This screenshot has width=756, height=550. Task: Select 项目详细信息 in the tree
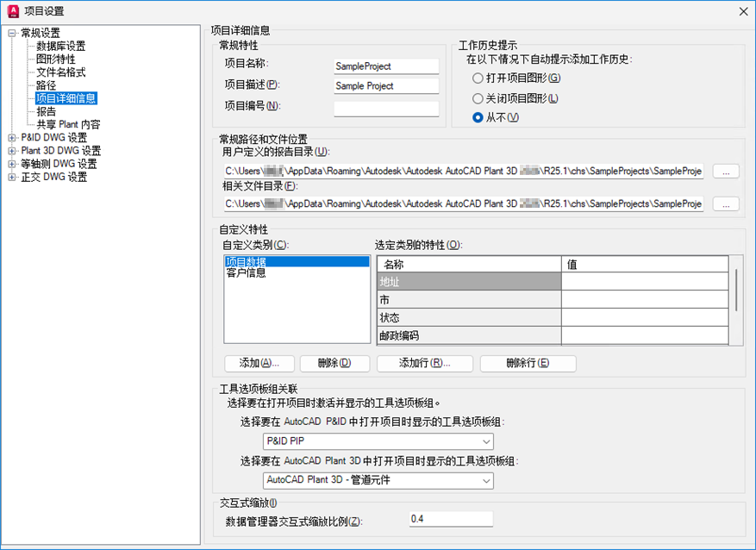(x=66, y=98)
